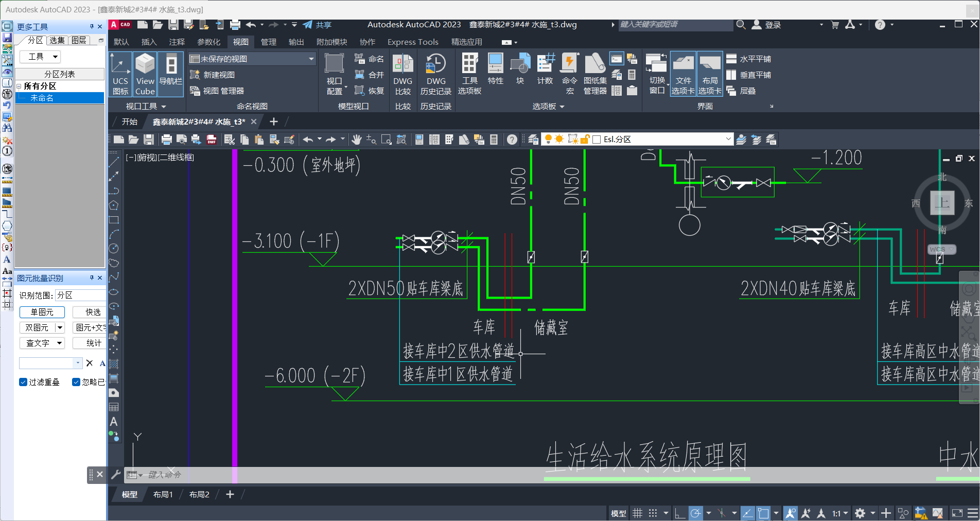The width and height of the screenshot is (980, 521).
Task: Toggle the grid display in status bar
Action: click(637, 513)
